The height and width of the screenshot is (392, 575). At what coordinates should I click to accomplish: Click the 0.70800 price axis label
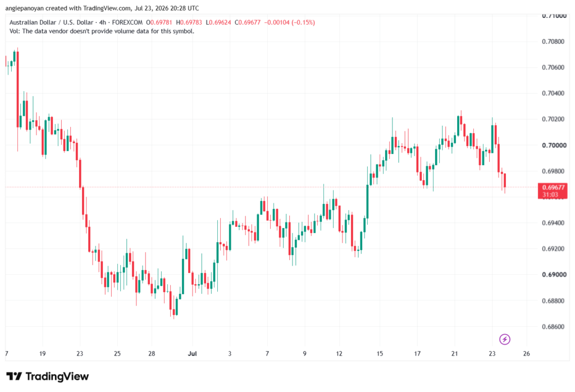coord(553,42)
